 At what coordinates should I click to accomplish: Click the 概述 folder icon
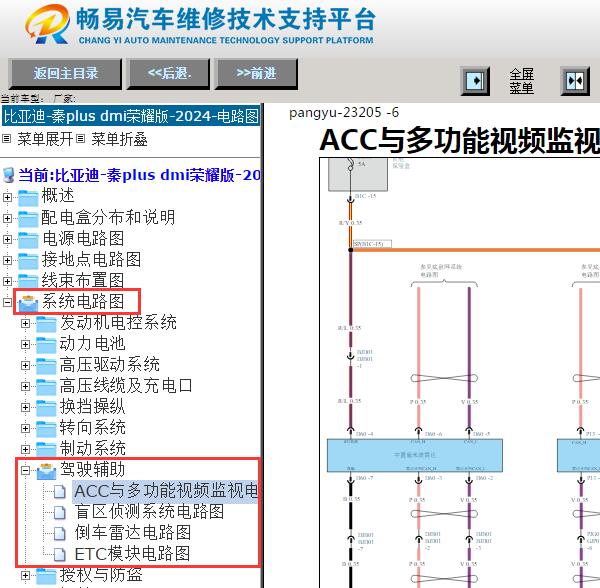click(x=28, y=197)
